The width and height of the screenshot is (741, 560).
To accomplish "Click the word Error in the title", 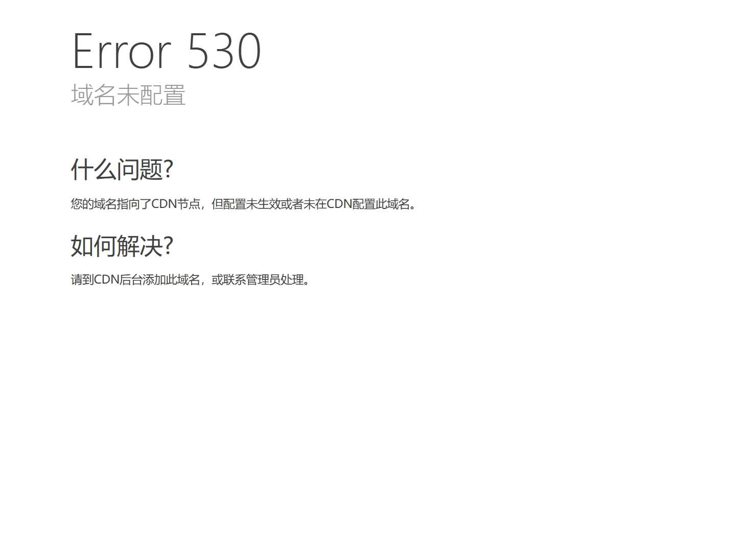I will 122,51.
